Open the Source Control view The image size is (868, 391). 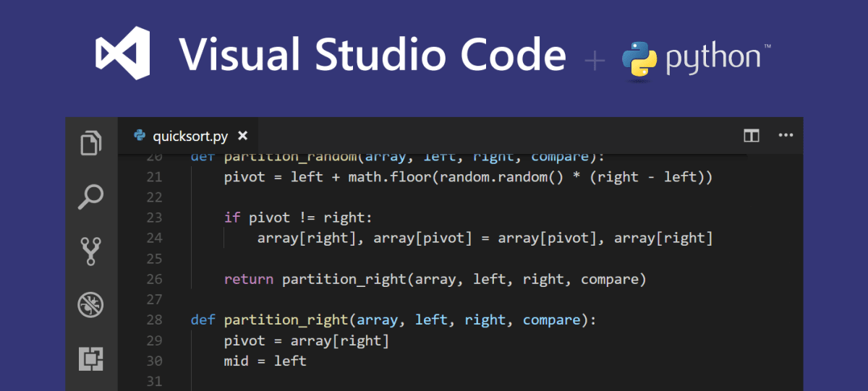tap(91, 251)
